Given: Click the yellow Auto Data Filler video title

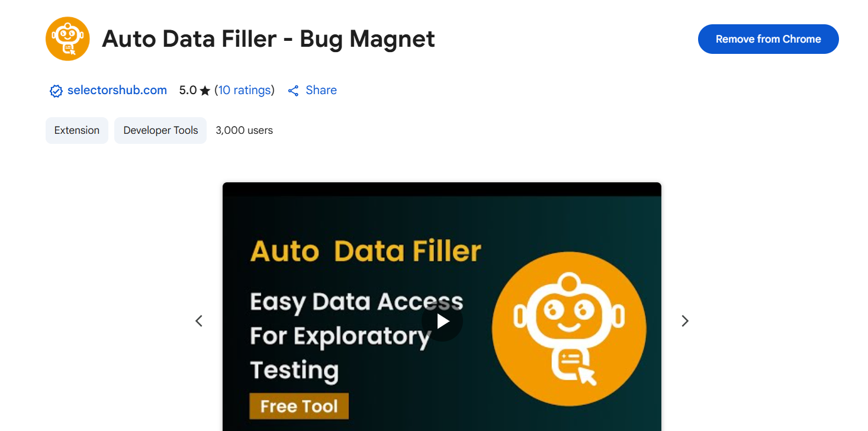Looking at the screenshot, I should coord(365,251).
